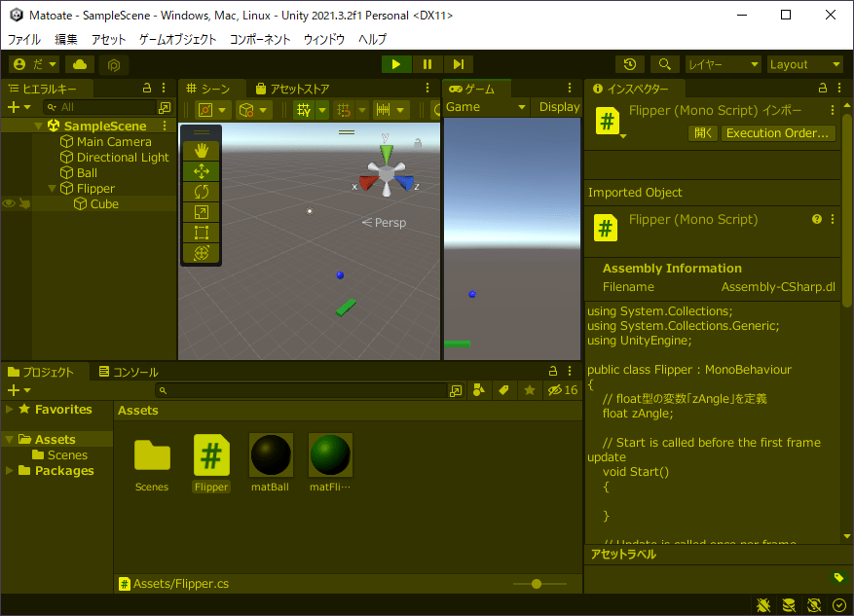Select the Hand view tool
This screenshot has width=854, height=616.
pyautogui.click(x=201, y=151)
